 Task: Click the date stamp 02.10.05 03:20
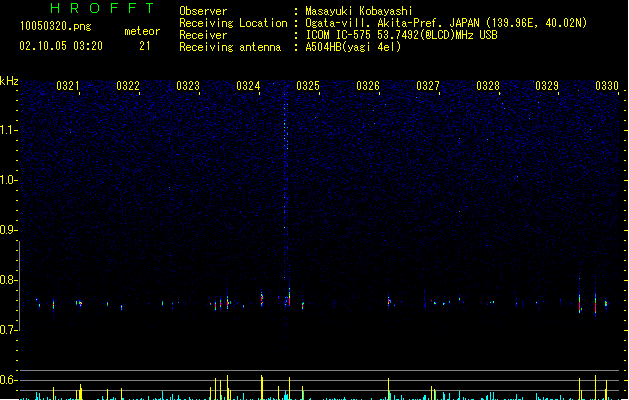coord(61,46)
